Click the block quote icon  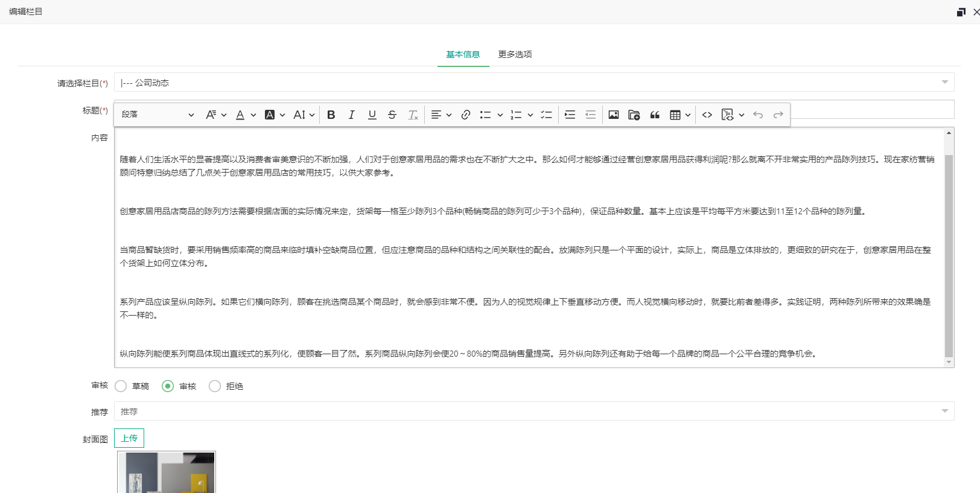click(x=655, y=115)
